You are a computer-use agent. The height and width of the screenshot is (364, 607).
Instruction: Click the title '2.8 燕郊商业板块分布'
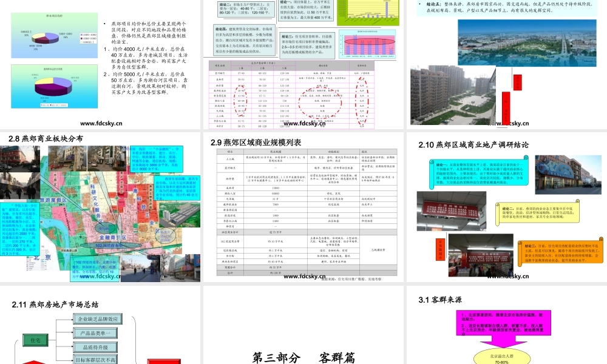46,138
